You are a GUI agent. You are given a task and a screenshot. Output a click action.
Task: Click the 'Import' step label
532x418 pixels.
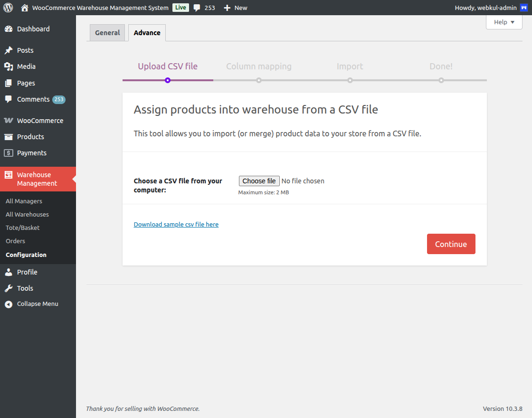(350, 66)
